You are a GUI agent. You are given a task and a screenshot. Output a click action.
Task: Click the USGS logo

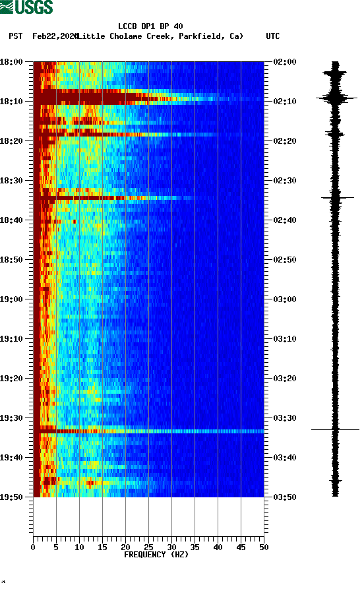point(26,7)
